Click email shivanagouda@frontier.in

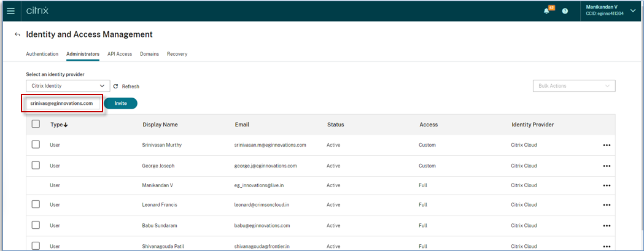point(263,246)
